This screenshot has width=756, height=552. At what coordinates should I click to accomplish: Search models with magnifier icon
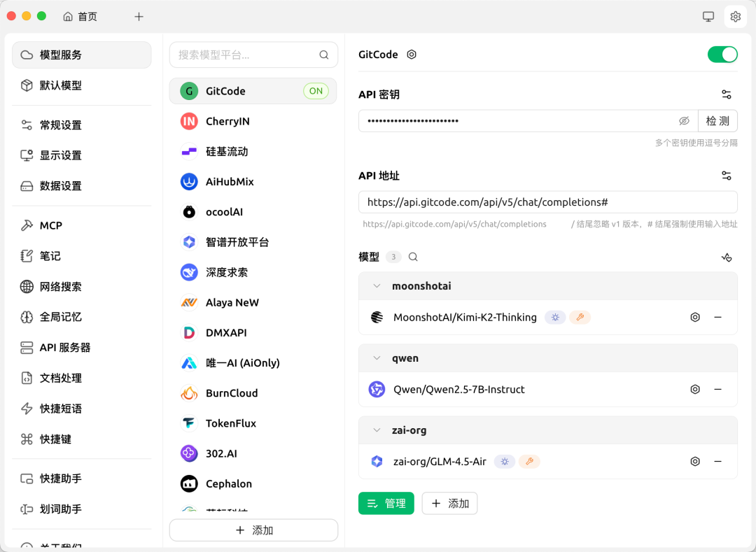point(413,257)
